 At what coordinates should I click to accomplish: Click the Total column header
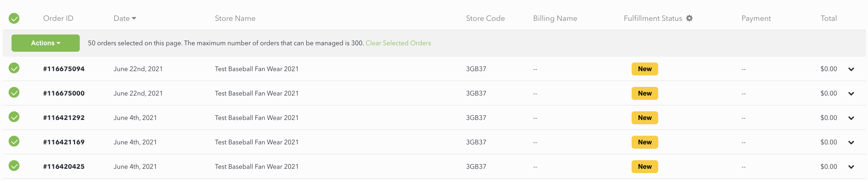828,18
